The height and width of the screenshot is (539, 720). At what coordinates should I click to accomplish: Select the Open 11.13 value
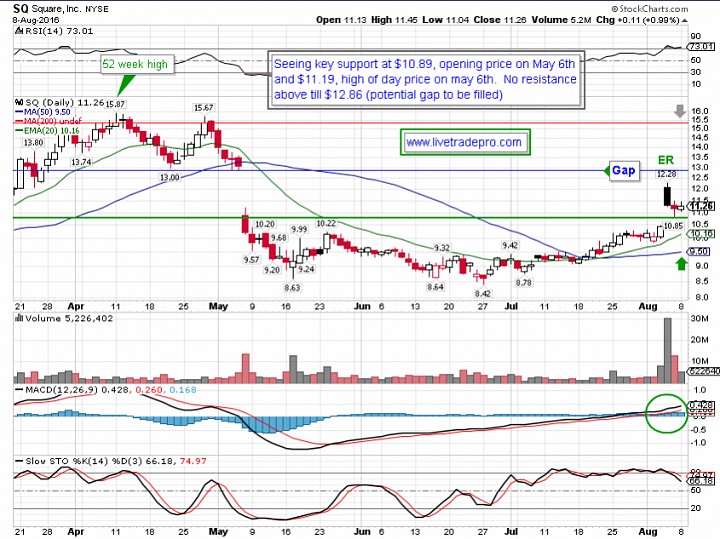pos(341,20)
